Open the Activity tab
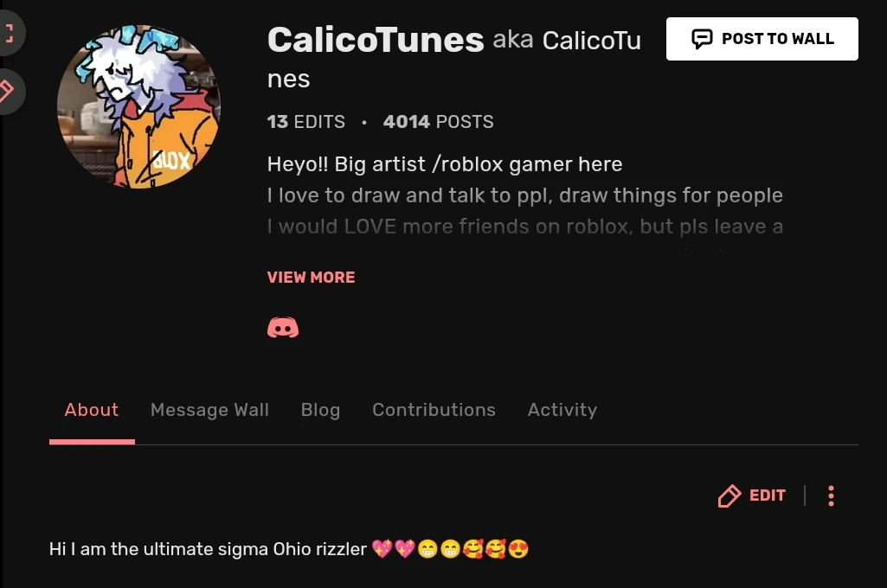The width and height of the screenshot is (887, 588). 562,410
